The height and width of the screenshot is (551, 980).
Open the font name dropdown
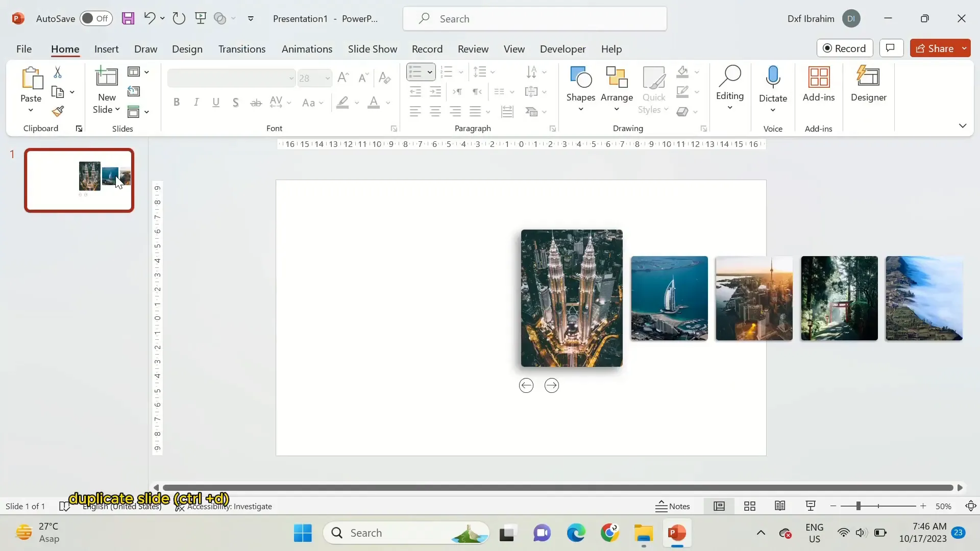coord(291,78)
